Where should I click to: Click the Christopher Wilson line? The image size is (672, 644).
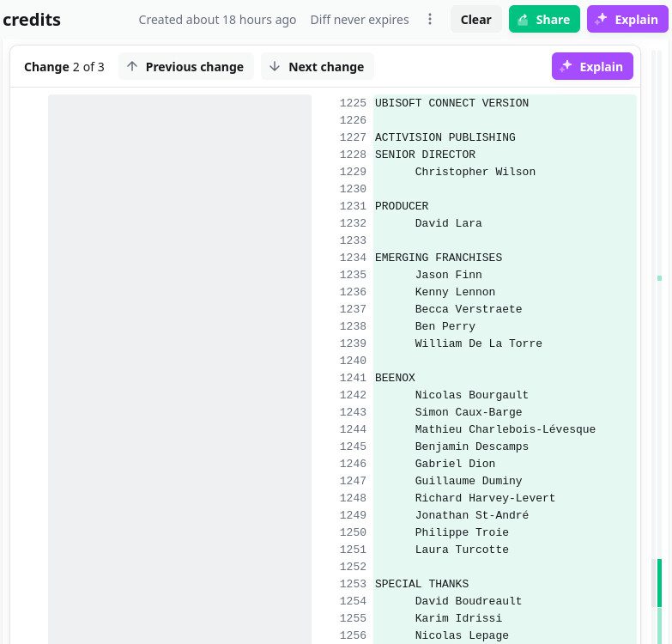coord(475,172)
